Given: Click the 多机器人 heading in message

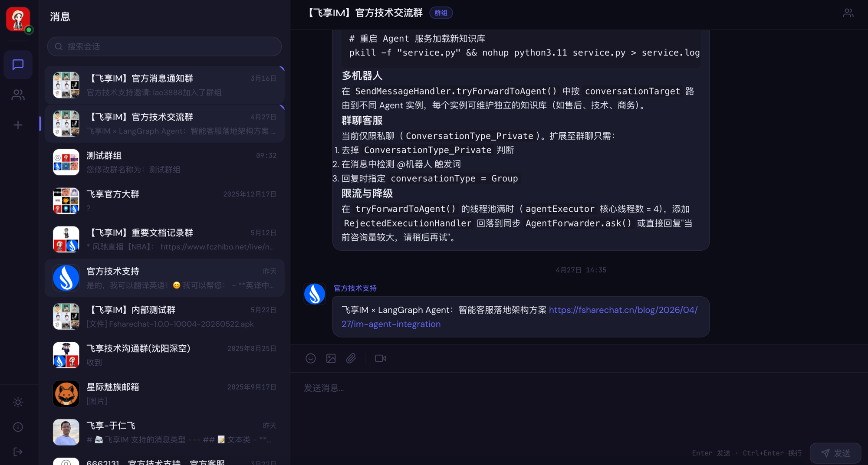Looking at the screenshot, I should 362,76.
